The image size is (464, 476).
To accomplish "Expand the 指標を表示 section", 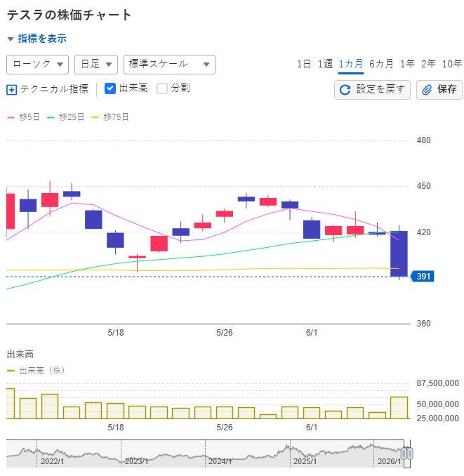I will point(37,39).
